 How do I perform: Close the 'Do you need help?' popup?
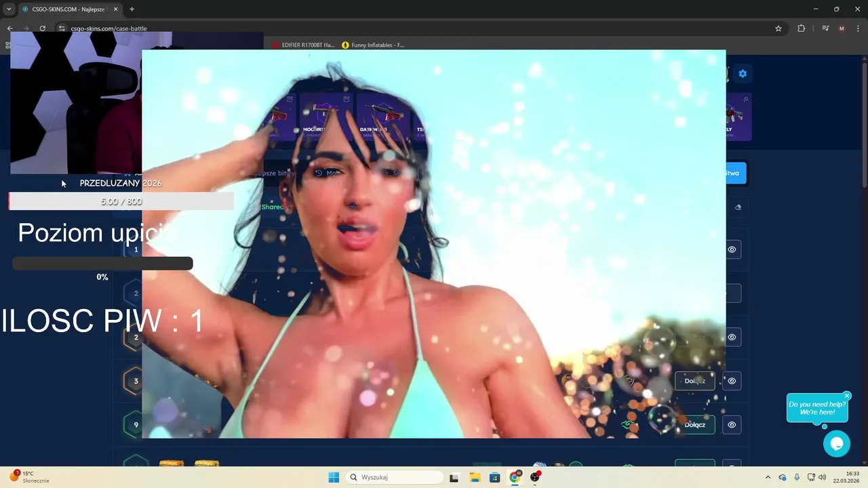click(847, 396)
